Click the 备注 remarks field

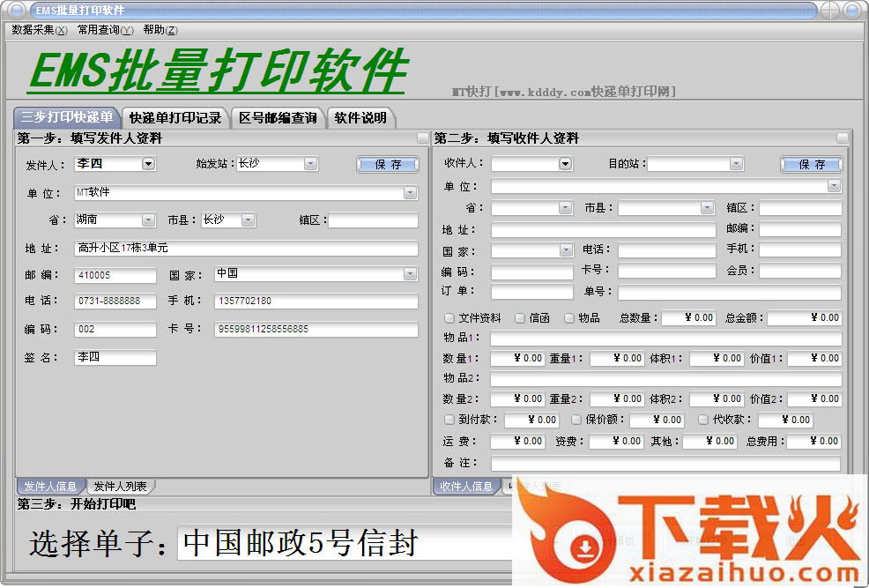coord(666,464)
